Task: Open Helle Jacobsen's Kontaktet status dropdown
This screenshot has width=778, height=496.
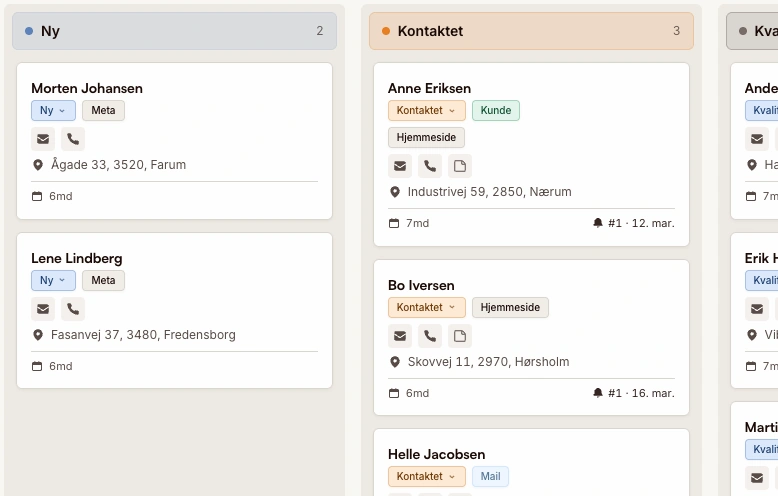Action: point(427,477)
